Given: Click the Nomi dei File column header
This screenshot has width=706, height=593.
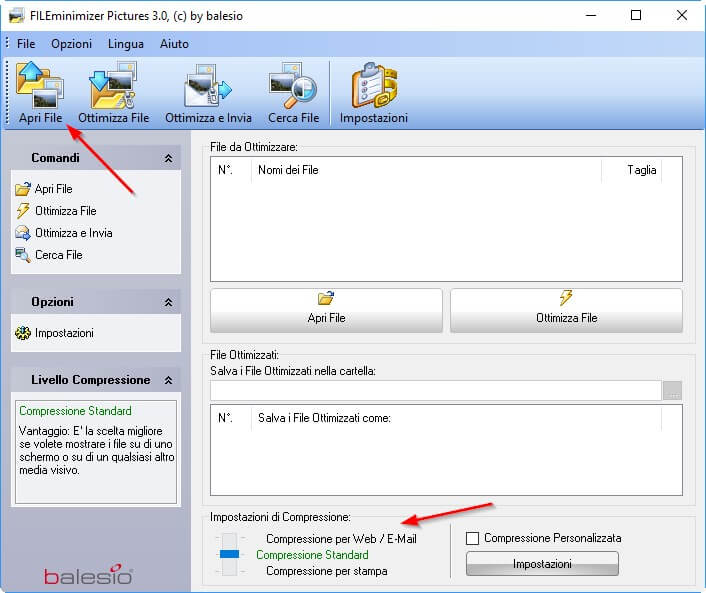Looking at the screenshot, I should click(x=426, y=170).
